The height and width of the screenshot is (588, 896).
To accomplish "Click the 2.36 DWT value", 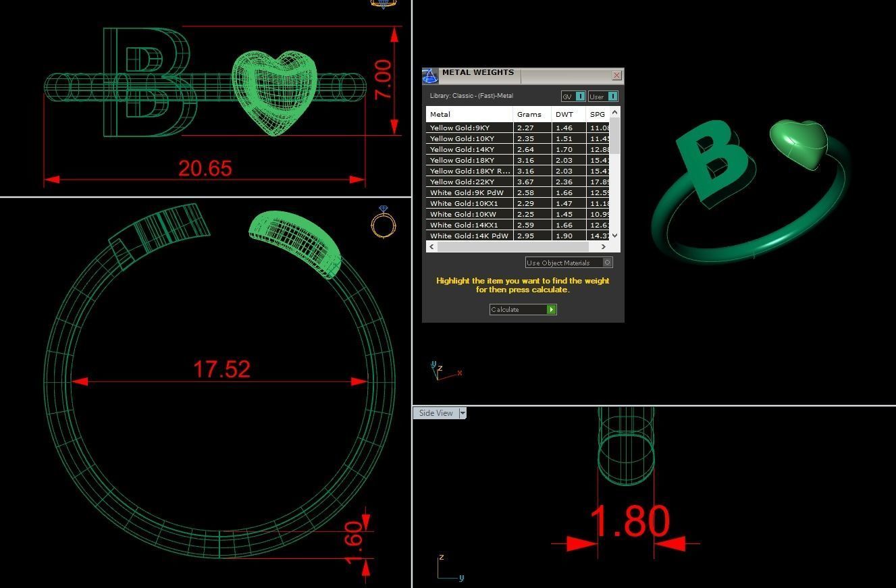I will point(564,182).
